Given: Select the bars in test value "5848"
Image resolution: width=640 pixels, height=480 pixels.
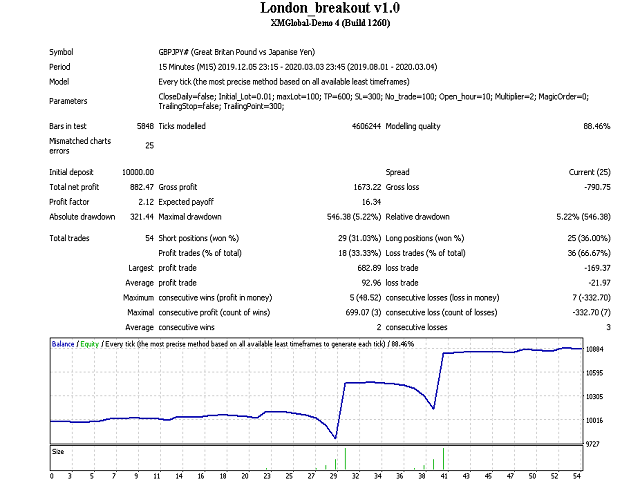Looking at the screenshot, I should click(145, 126).
